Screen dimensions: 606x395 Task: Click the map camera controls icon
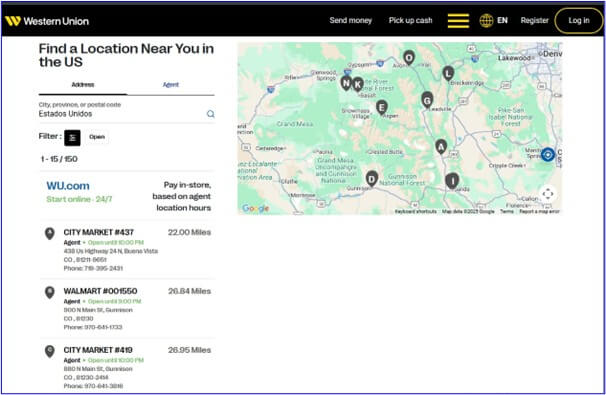tap(548, 194)
